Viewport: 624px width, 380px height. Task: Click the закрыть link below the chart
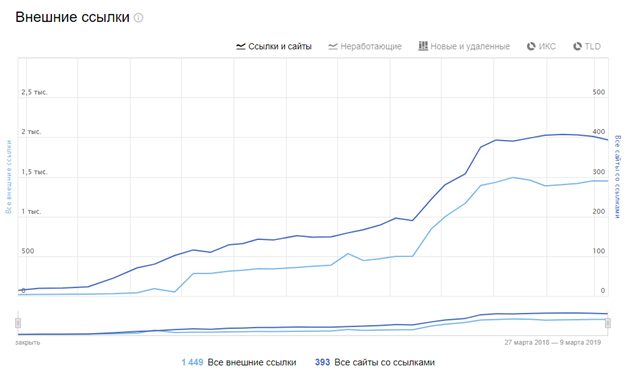click(x=27, y=343)
